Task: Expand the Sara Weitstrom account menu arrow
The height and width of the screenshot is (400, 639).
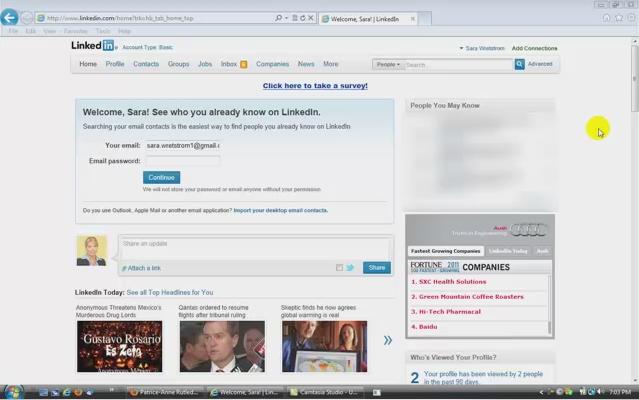Action: tap(461, 48)
